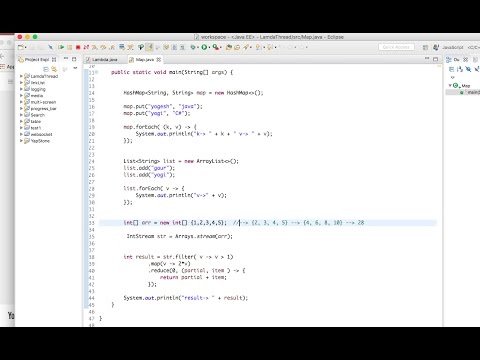Click the Step Into icon
480x360 pixels.
coord(94,47)
